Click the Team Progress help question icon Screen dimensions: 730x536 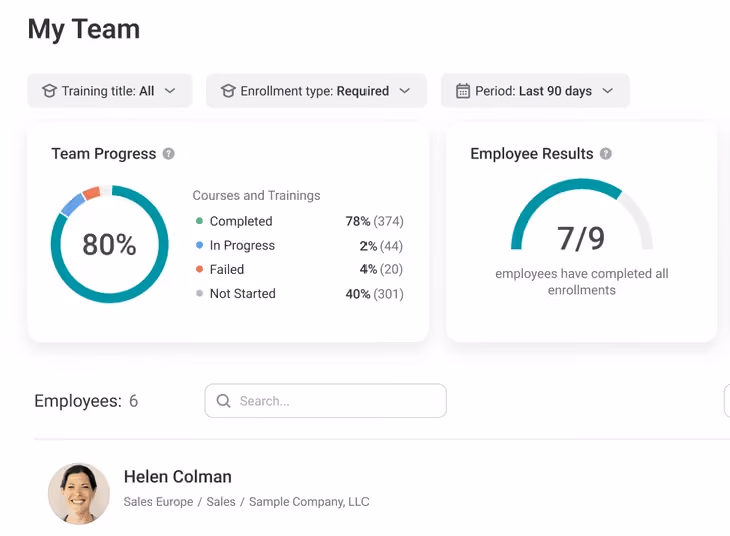169,154
